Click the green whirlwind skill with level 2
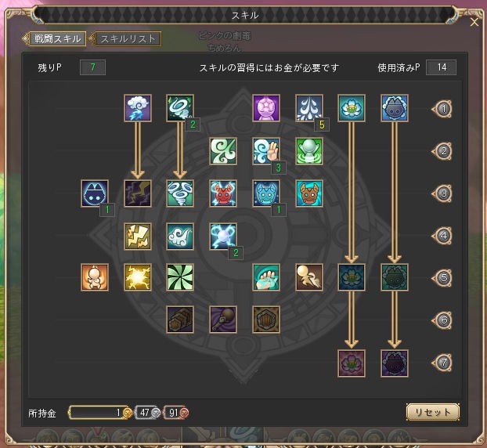The image size is (487, 448). pos(180,108)
